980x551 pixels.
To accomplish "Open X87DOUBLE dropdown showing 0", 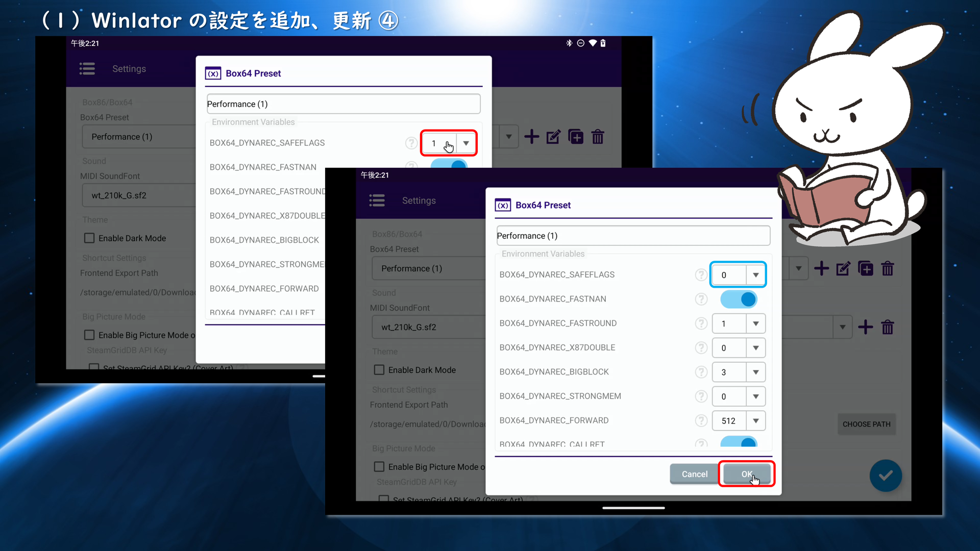I will coord(738,348).
